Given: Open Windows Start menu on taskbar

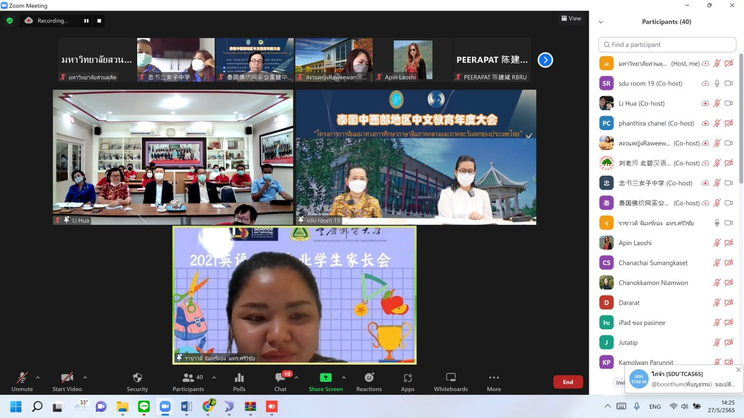Looking at the screenshot, I should click(x=15, y=407).
